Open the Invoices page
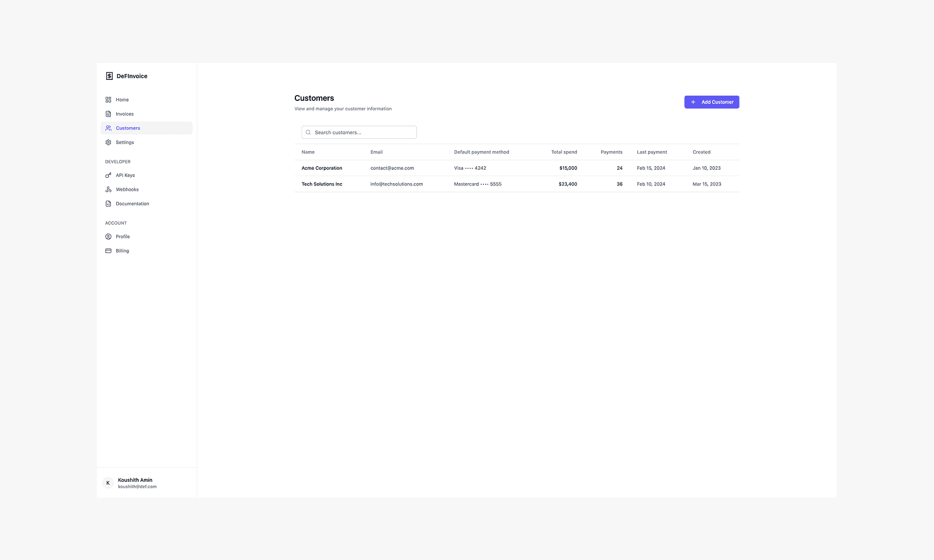The image size is (934, 560). pos(124,114)
